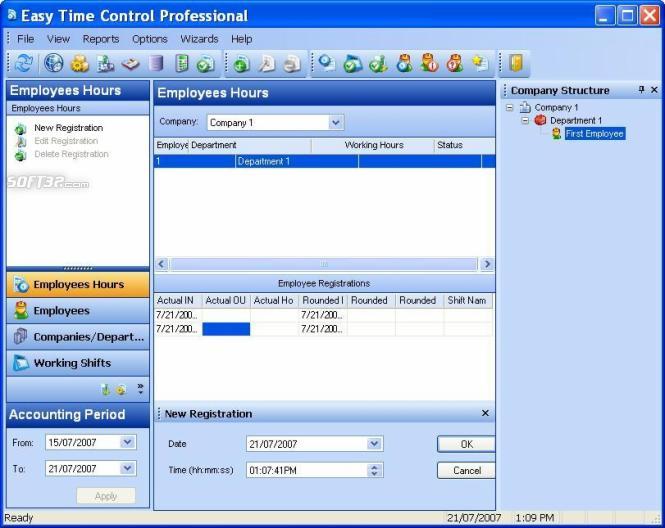Open the Company combo box dropdown arrow

point(335,123)
